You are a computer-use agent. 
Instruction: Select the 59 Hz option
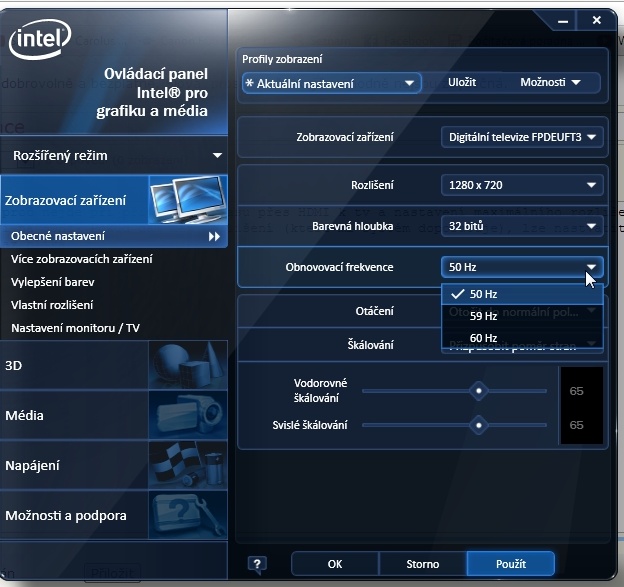(x=522, y=316)
